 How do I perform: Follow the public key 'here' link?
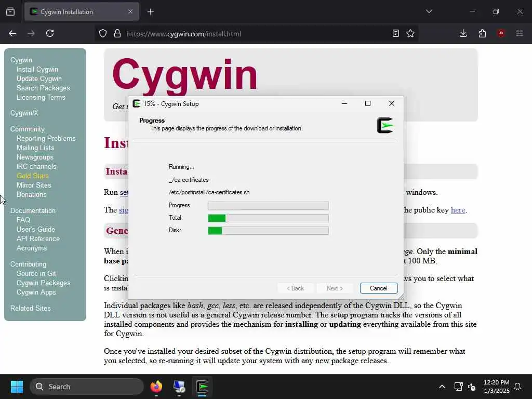458,210
